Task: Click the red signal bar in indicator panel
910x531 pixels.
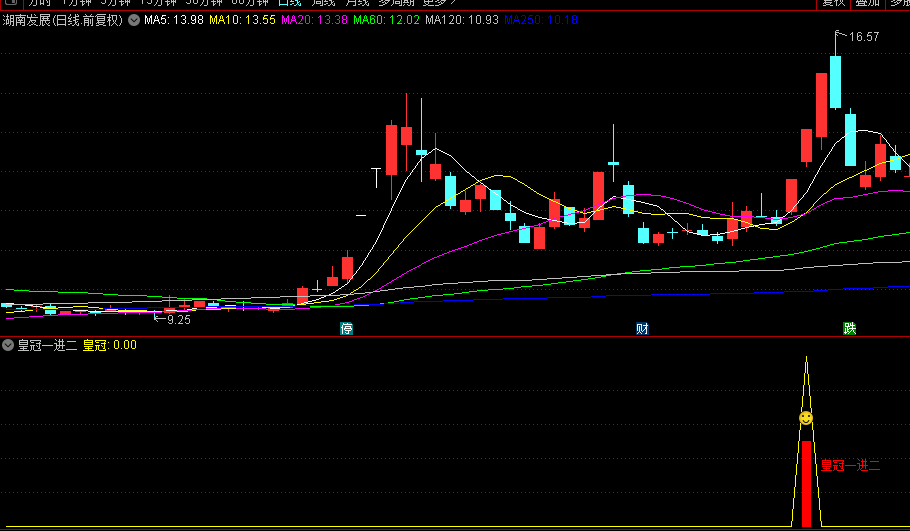Action: (806, 484)
